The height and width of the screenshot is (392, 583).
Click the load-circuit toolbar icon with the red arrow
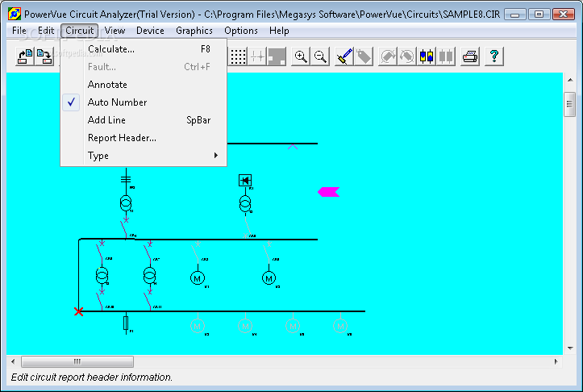[25, 56]
